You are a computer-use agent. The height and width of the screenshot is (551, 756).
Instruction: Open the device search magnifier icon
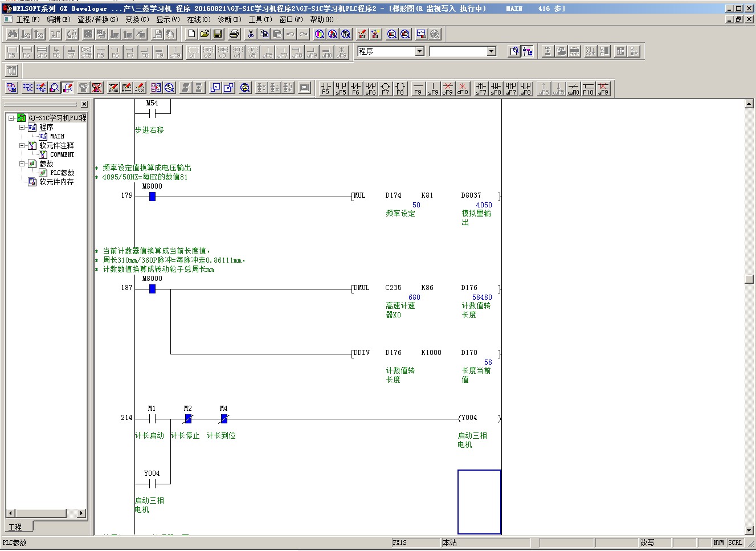[x=320, y=34]
